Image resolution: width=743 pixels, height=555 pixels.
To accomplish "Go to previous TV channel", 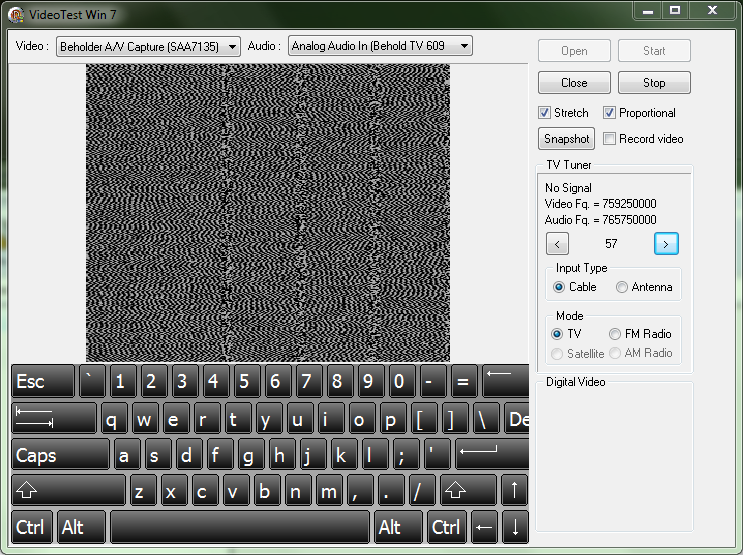I will tap(557, 243).
